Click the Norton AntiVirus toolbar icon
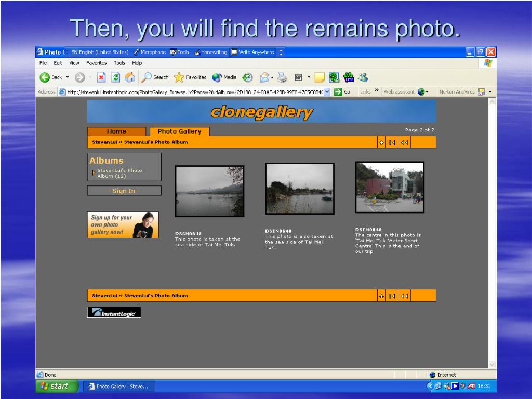Screen dimensions: 532x399 click(482, 91)
